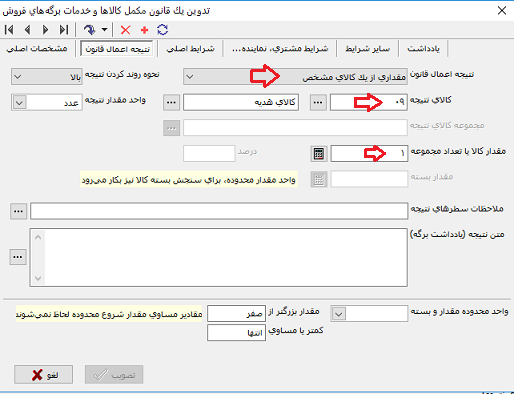514x394 pixels.
Task: Open calculator for مقدار کالا field
Action: (319, 154)
